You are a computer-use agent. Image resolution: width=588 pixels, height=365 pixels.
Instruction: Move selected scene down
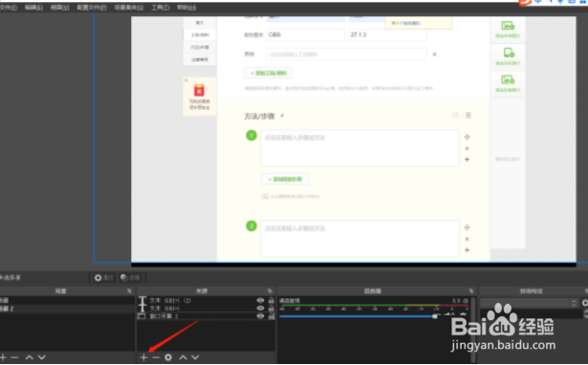click(42, 357)
